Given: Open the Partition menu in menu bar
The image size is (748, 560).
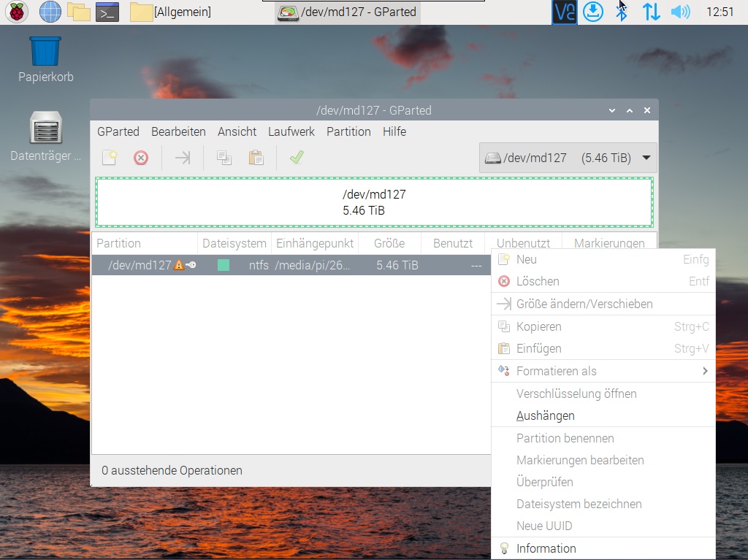Looking at the screenshot, I should [x=348, y=131].
